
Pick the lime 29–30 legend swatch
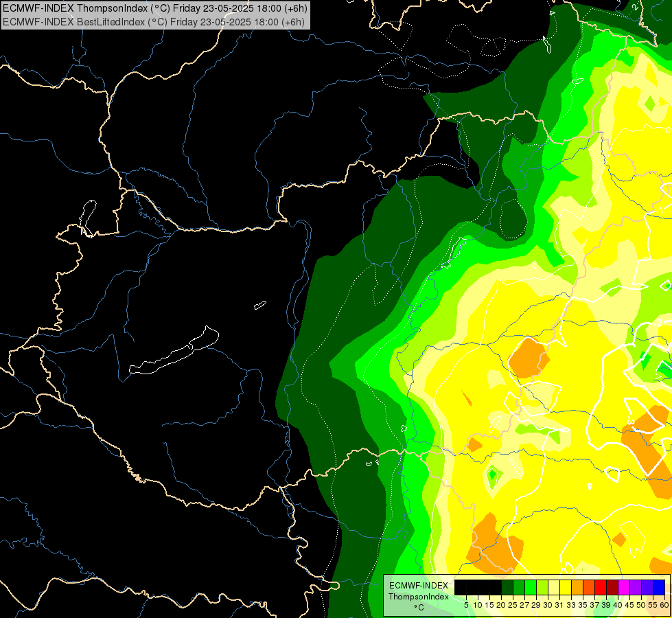542,587
